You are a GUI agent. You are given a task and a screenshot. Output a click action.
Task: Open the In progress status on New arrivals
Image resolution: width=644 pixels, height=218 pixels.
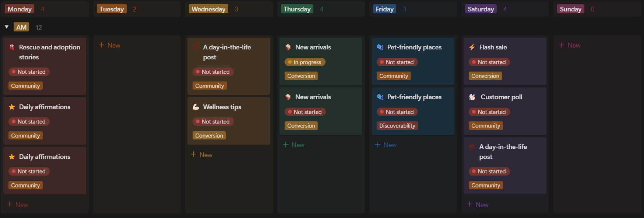(x=305, y=62)
